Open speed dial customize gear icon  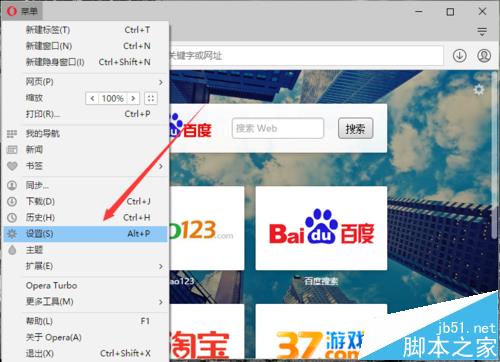click(479, 90)
